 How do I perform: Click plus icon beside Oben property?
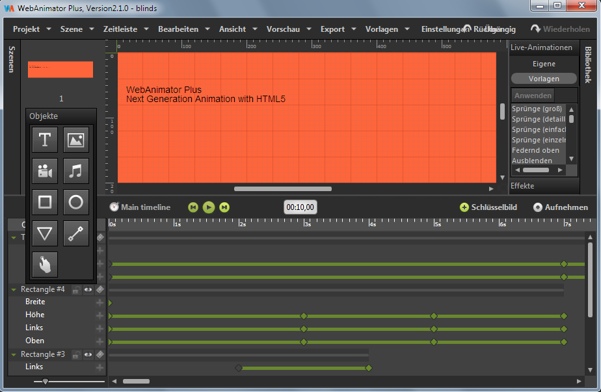[100, 341]
